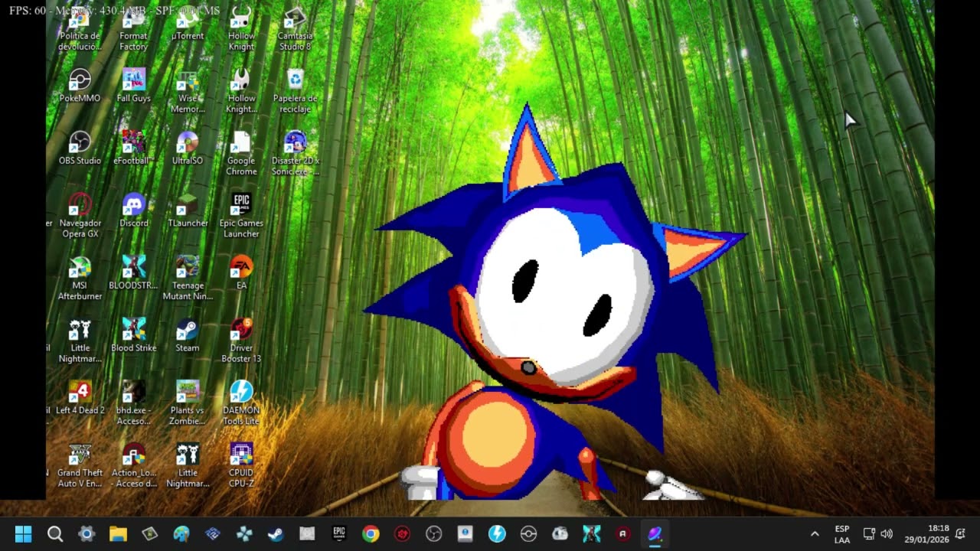
Task: Select the BLOODSTR... desktop icon
Action: [x=133, y=273]
